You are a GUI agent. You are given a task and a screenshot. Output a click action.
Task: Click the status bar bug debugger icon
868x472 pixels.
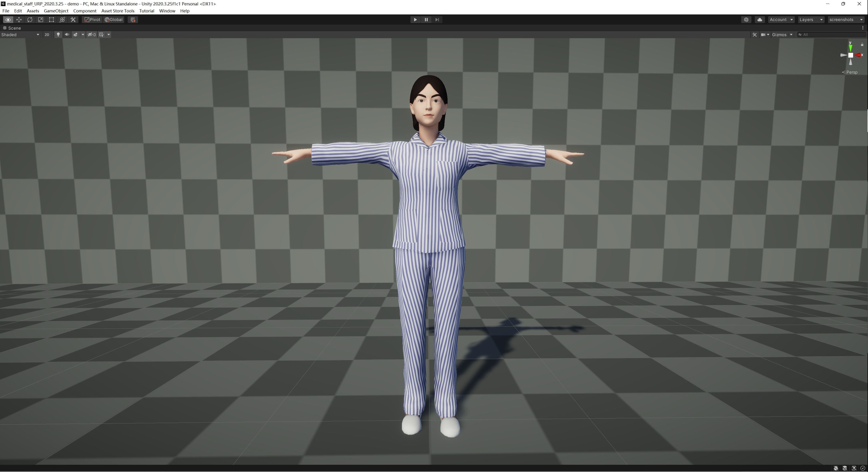836,468
